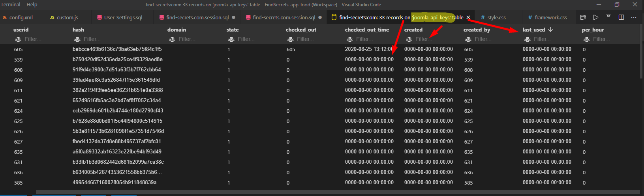
Task: Switch to the User_Settings.sql tab
Action: (x=123, y=17)
